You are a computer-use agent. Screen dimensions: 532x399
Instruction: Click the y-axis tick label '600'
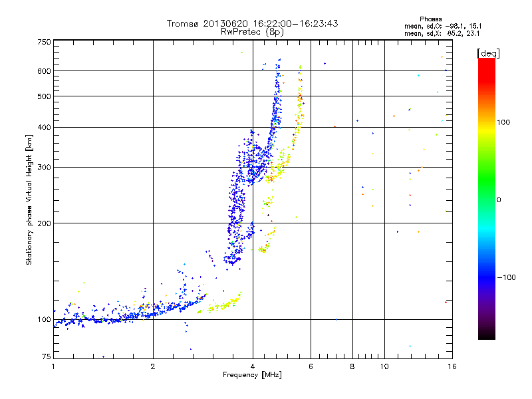(x=44, y=71)
